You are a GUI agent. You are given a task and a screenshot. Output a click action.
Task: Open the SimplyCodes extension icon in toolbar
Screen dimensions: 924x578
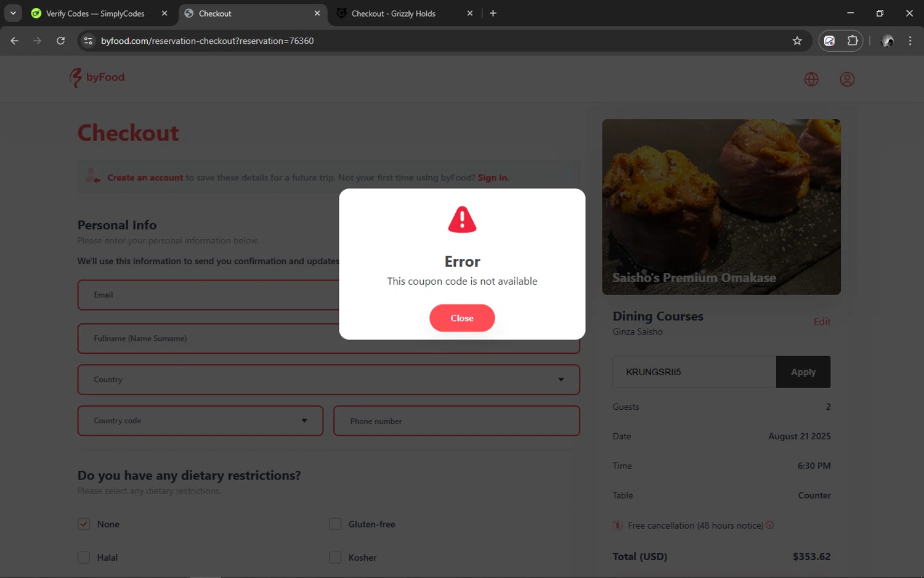[x=830, y=41]
